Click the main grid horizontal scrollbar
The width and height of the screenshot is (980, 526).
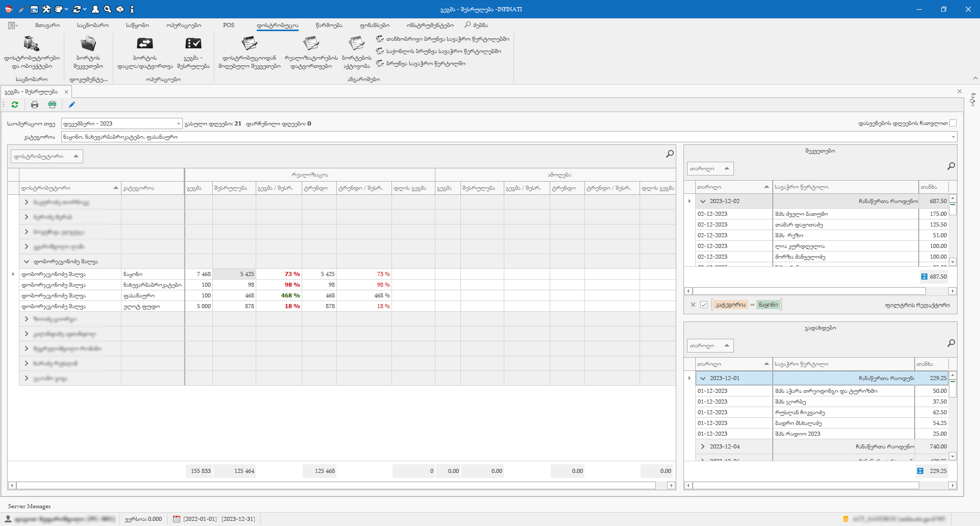point(337,485)
